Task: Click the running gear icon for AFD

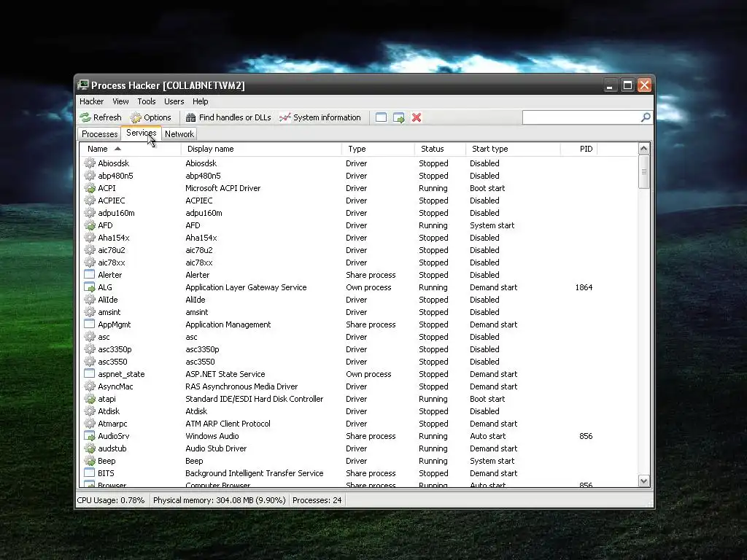Action: 90,225
